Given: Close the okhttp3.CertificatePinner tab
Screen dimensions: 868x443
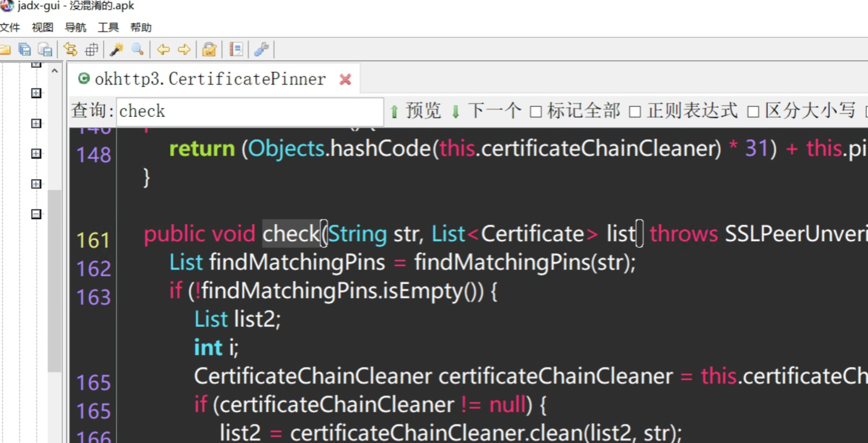Looking at the screenshot, I should click(345, 80).
